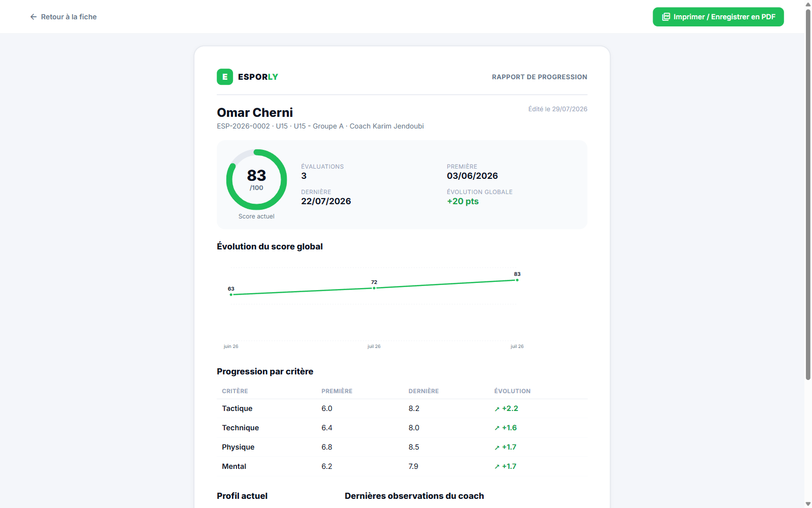Click Tactique's last score '8.2'
The height and width of the screenshot is (508, 812).
pyautogui.click(x=414, y=408)
